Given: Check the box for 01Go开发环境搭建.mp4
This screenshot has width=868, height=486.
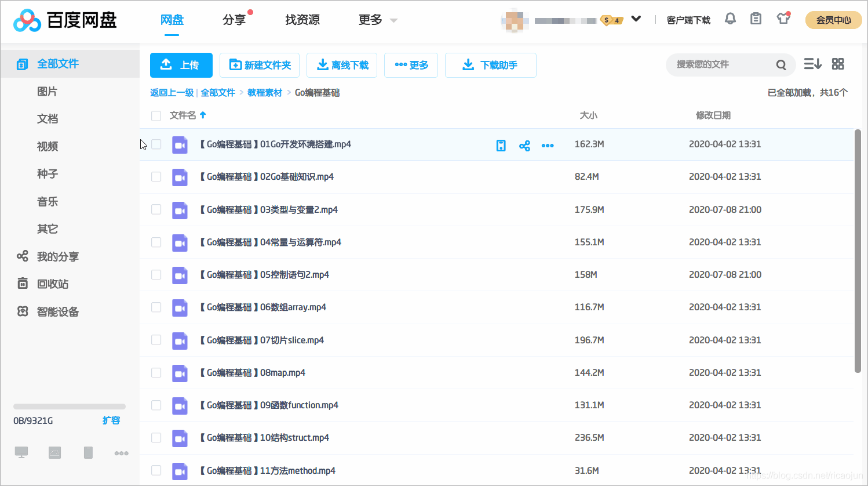Looking at the screenshot, I should click(156, 144).
